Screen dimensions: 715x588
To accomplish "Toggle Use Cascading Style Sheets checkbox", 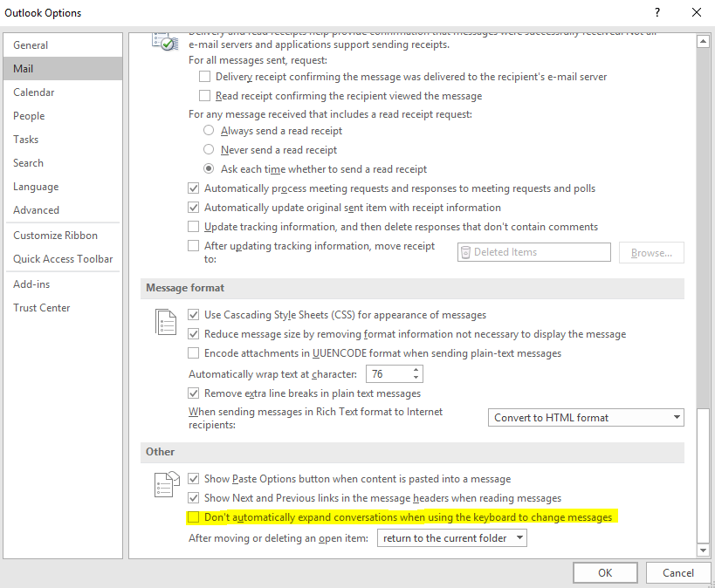I will click(x=193, y=315).
